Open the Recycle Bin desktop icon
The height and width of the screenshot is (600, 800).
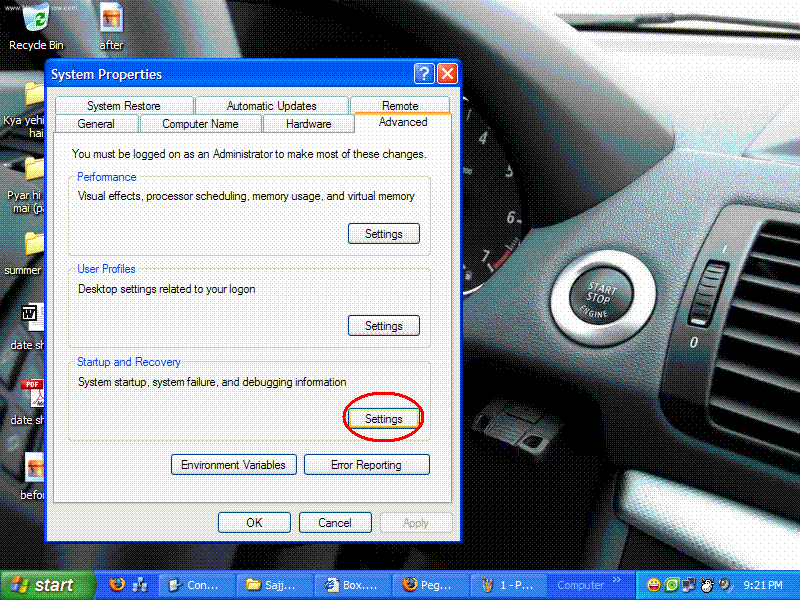36,20
